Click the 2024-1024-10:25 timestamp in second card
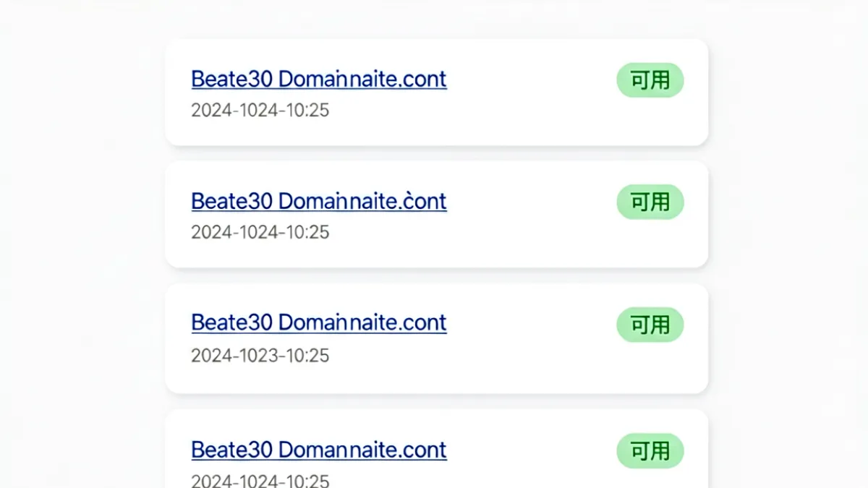The height and width of the screenshot is (488, 868). [260, 232]
